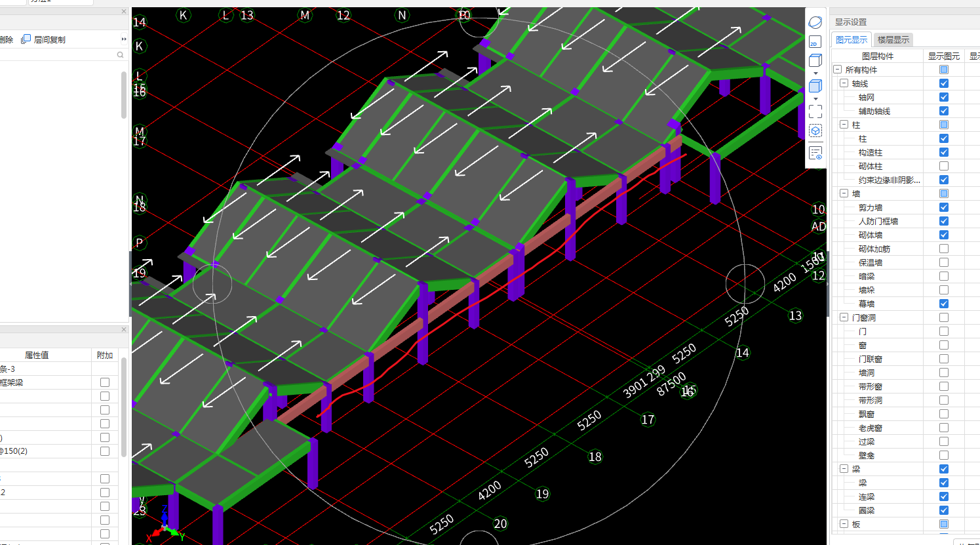This screenshot has height=545, width=980.
Task: Enable 门窗洞 group display checkbox
Action: pos(944,317)
